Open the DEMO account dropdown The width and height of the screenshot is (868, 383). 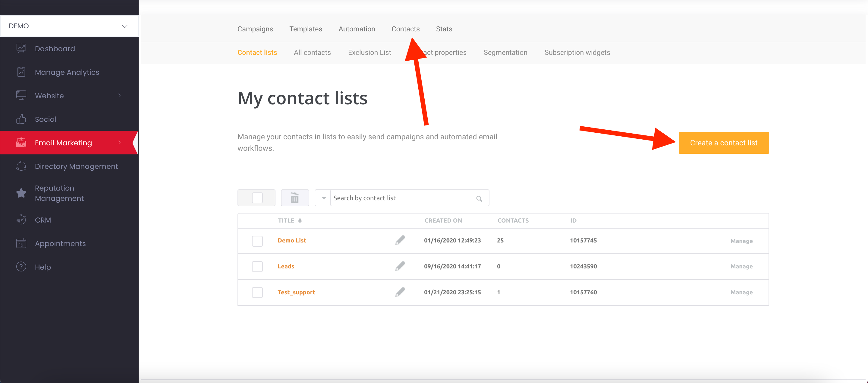(69, 26)
